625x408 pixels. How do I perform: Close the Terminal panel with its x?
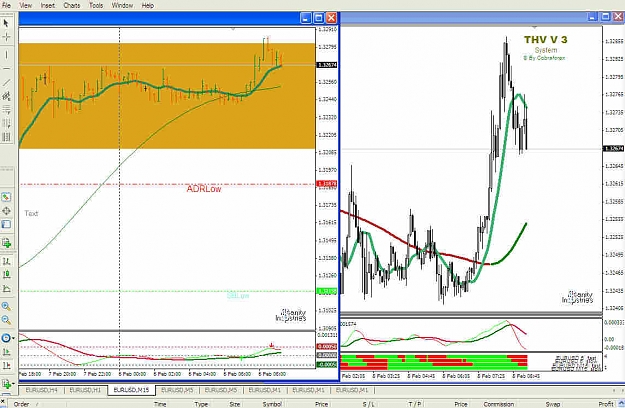[x=3, y=401]
